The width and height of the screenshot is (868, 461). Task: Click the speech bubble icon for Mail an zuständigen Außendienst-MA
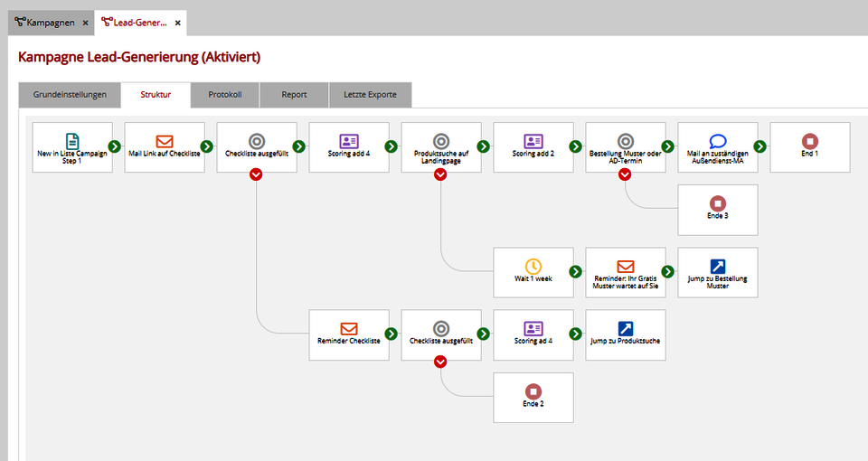click(718, 141)
